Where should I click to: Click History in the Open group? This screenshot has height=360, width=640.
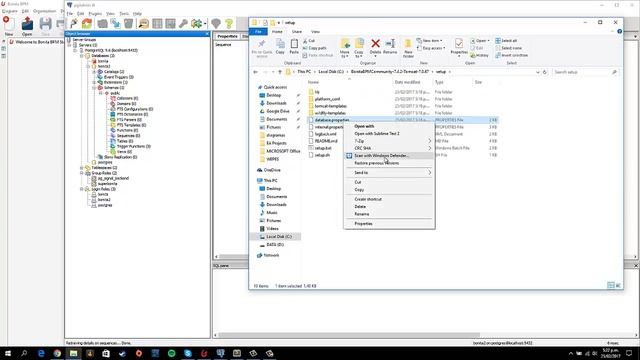tap(479, 55)
